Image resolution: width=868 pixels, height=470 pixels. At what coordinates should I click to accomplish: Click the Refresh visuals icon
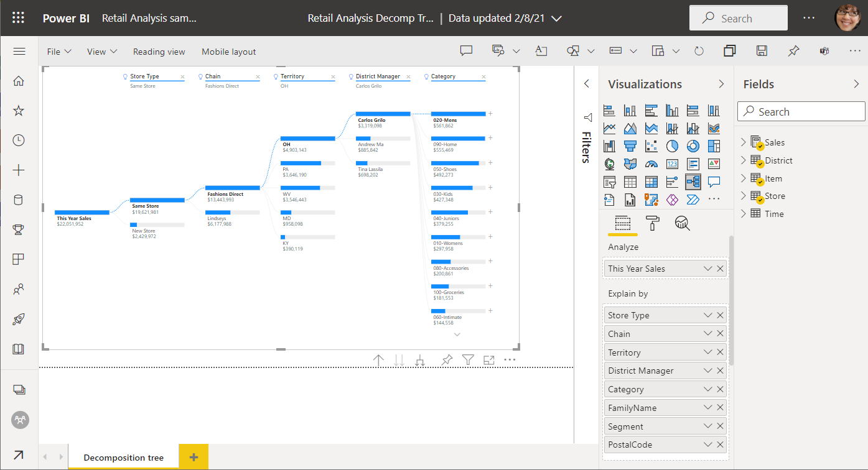(699, 51)
